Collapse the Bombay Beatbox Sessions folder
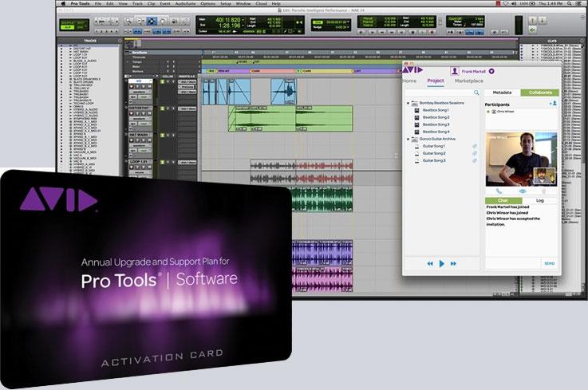The width and height of the screenshot is (588, 390). point(408,103)
